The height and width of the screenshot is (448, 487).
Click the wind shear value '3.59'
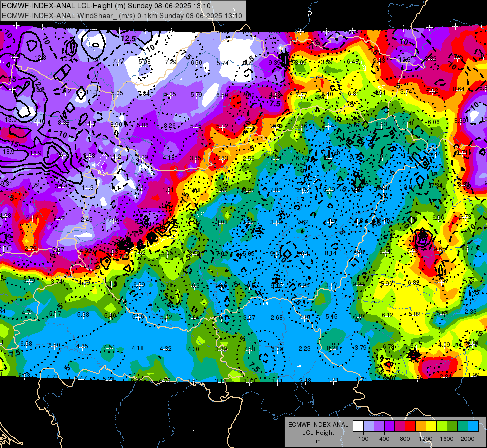(327, 62)
